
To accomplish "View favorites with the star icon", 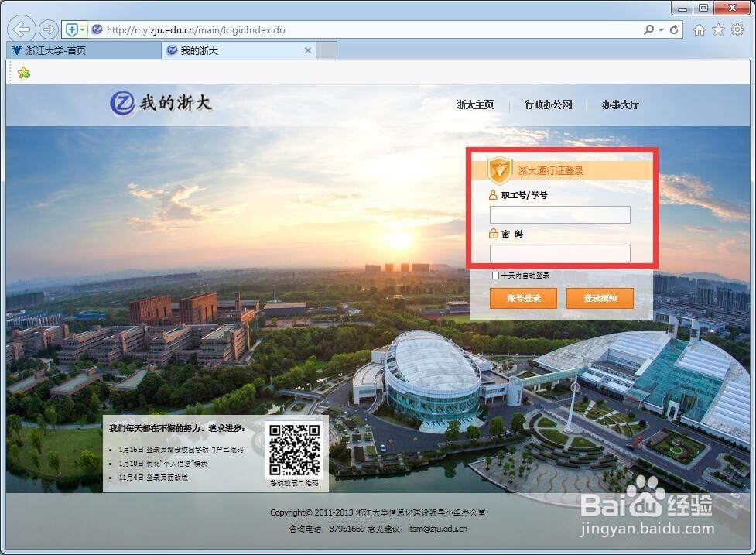I will point(720,29).
